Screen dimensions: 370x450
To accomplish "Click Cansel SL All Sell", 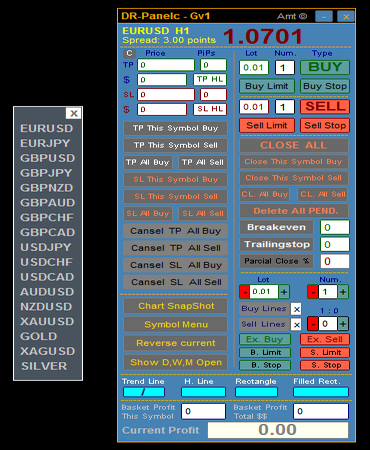I will point(175,282).
